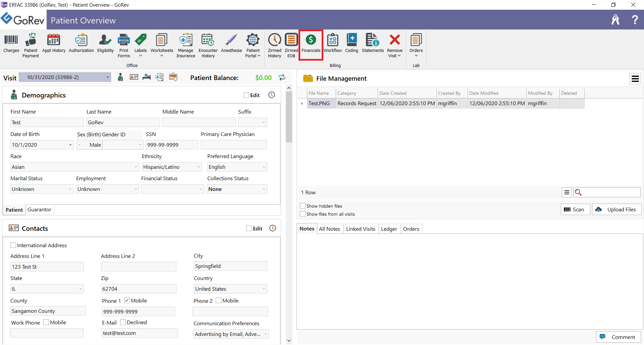Expand the Test.PNG file row
This screenshot has height=345, width=644.
click(302, 103)
